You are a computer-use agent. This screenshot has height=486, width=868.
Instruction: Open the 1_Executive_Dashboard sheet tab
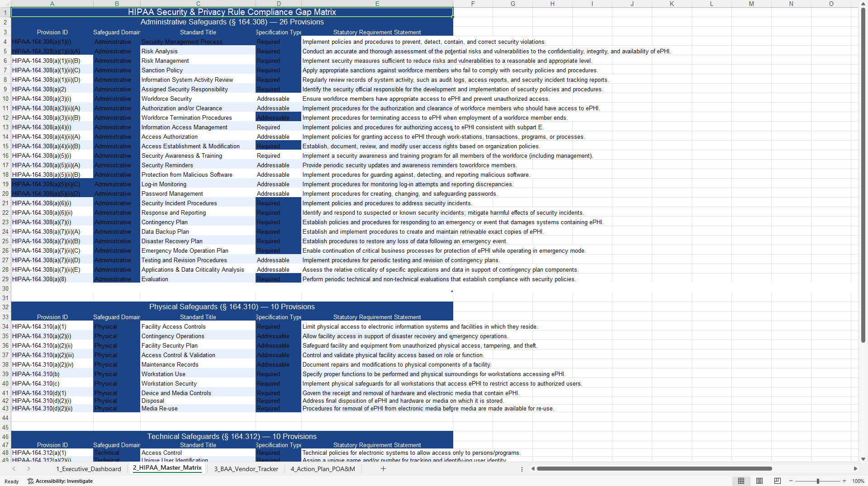(89, 469)
